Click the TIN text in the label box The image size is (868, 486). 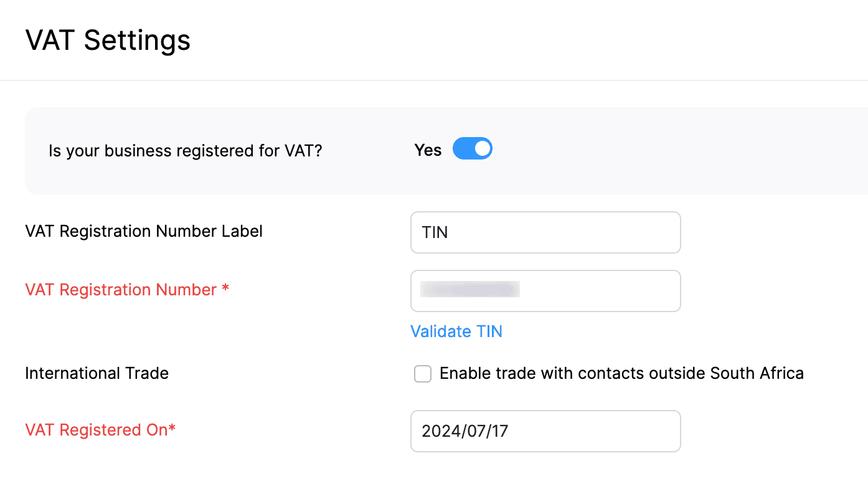pos(435,233)
